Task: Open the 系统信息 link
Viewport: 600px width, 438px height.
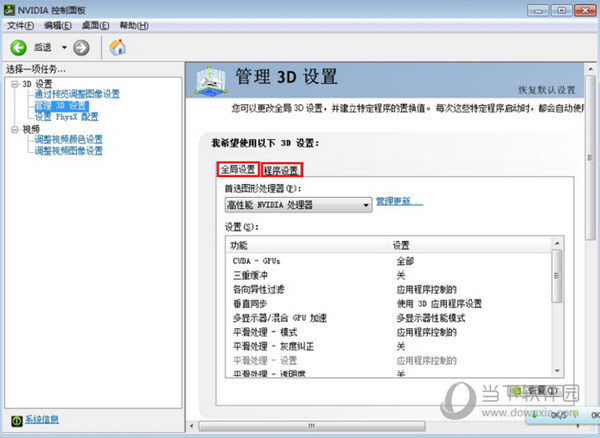Action: [42, 420]
